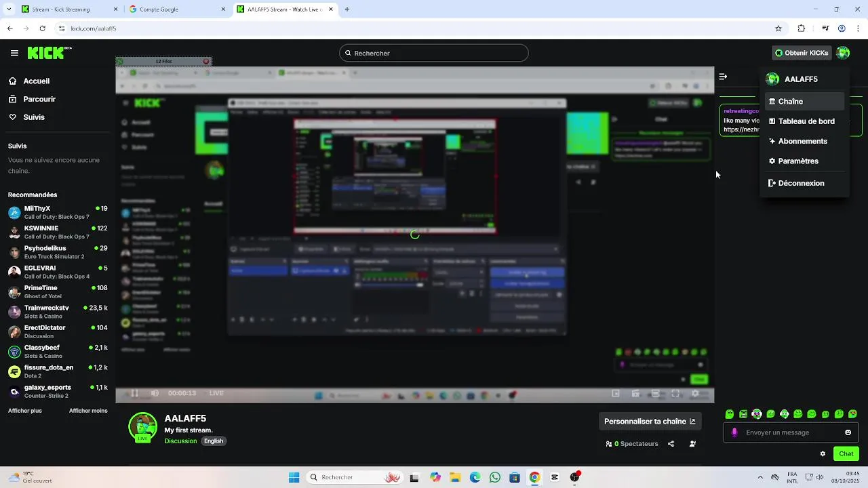Viewport: 868px width, 488px height.
Task: Toggle picture-in-picture mini player icon
Action: click(x=616, y=393)
